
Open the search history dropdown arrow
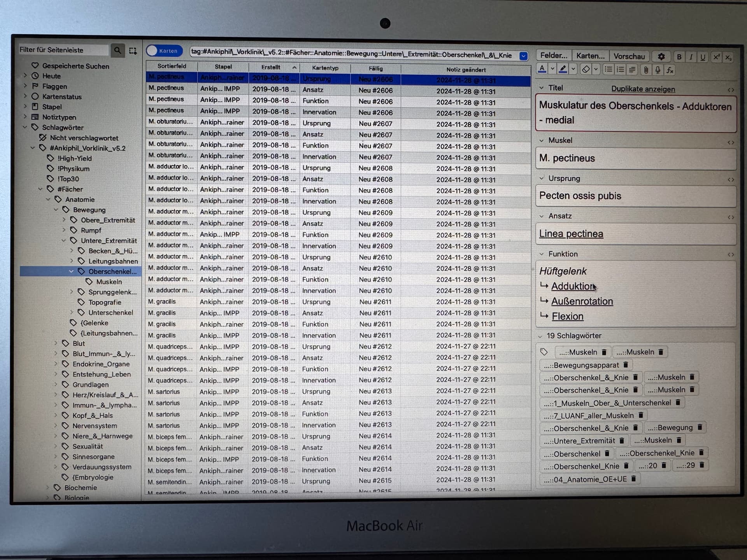point(523,56)
